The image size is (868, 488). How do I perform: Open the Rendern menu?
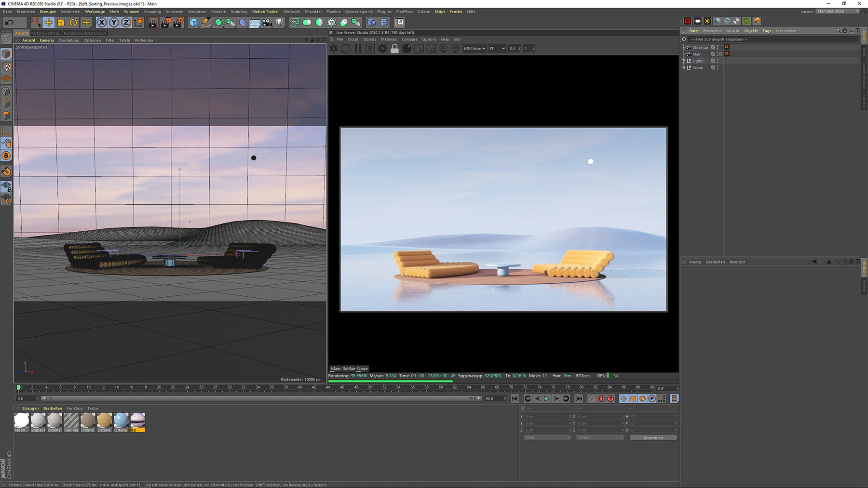coord(218,11)
